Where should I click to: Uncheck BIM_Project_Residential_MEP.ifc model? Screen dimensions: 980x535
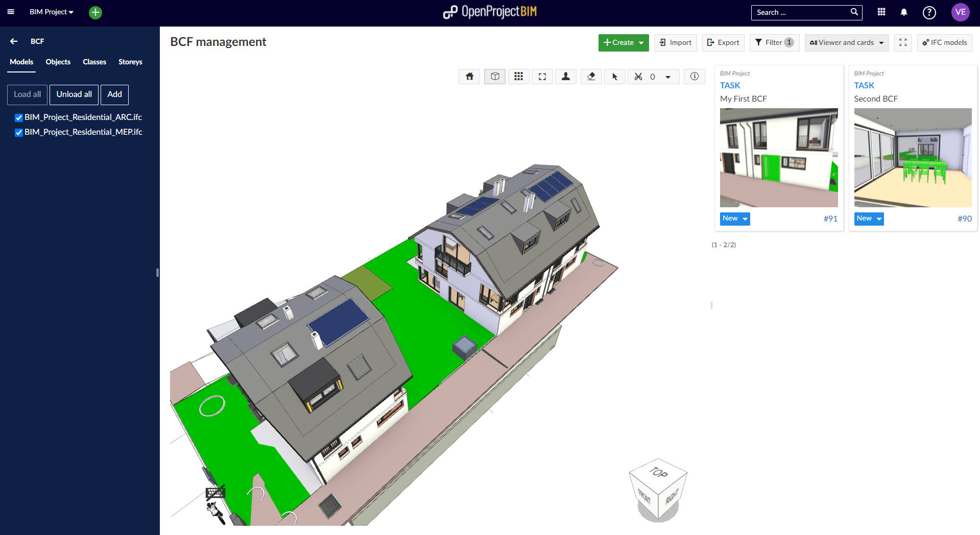point(19,133)
